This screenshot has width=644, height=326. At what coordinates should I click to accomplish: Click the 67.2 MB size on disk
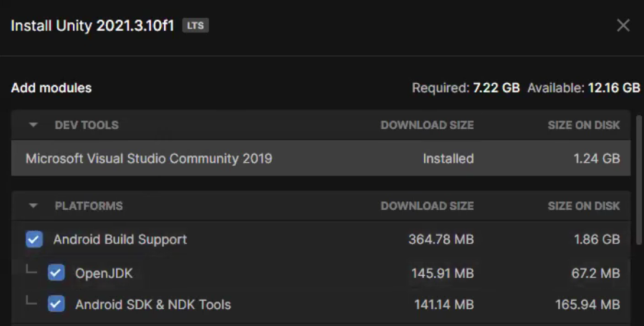[x=596, y=273]
